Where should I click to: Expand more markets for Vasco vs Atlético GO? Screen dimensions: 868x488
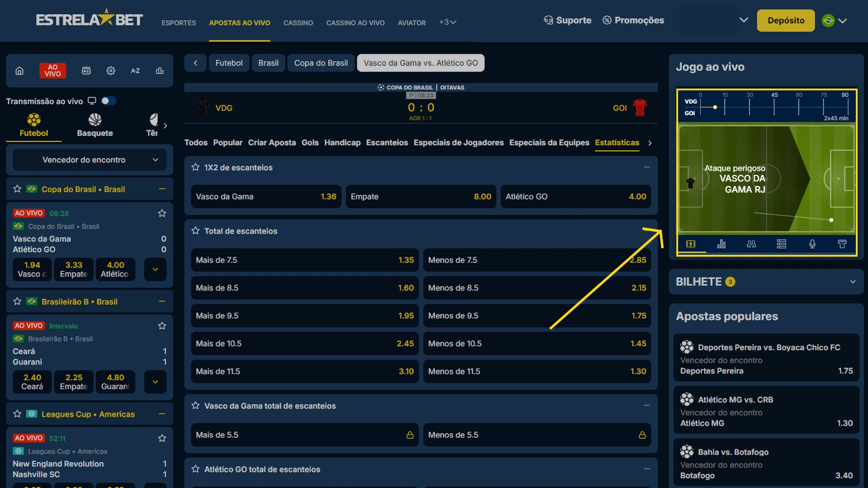155,269
